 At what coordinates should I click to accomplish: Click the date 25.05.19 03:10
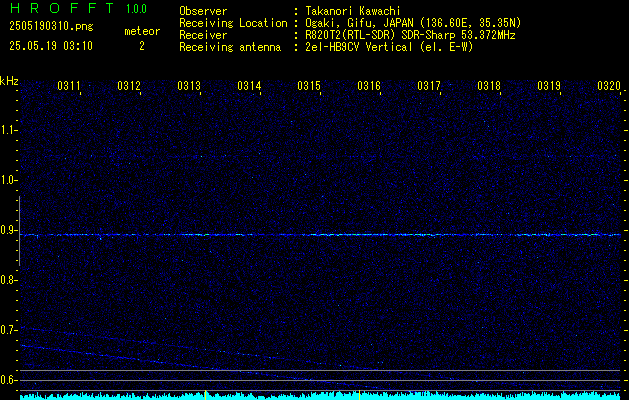click(51, 46)
